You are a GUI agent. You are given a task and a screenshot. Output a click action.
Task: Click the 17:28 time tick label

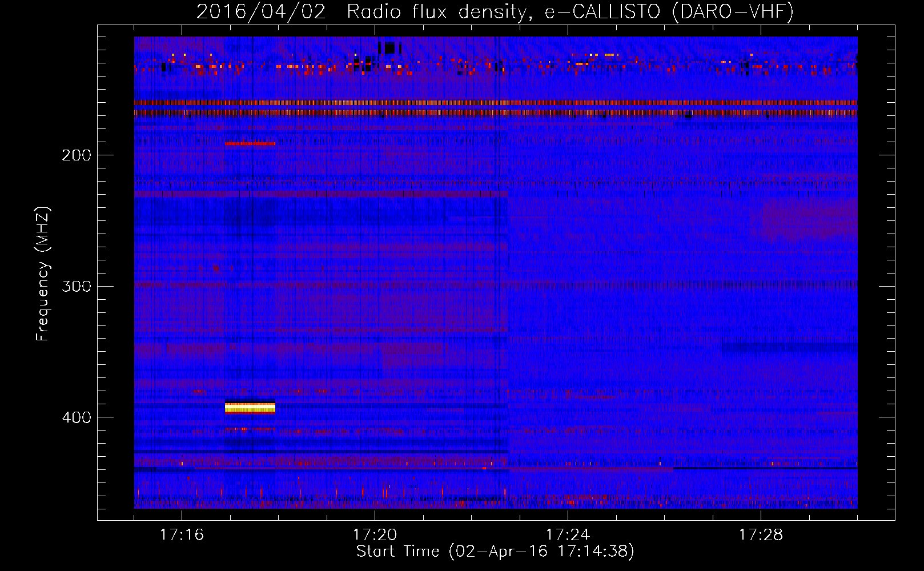pos(761,534)
